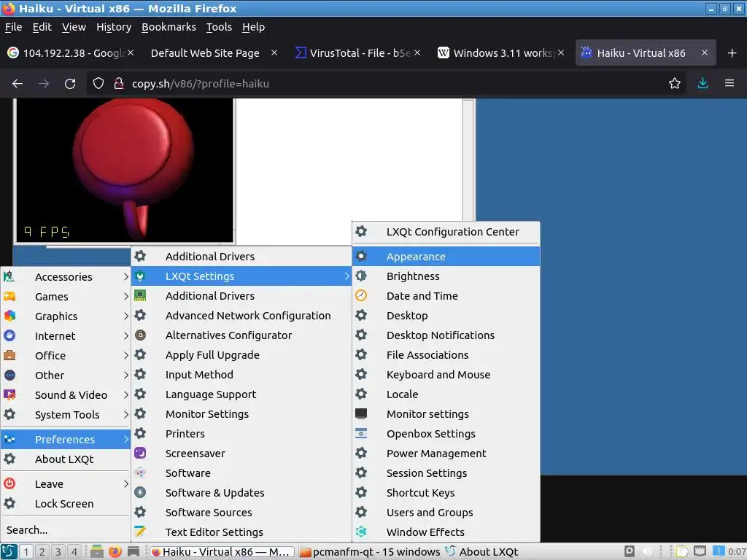The width and height of the screenshot is (747, 560).
Task: Click the Monitor settings screen icon
Action: pos(361,413)
